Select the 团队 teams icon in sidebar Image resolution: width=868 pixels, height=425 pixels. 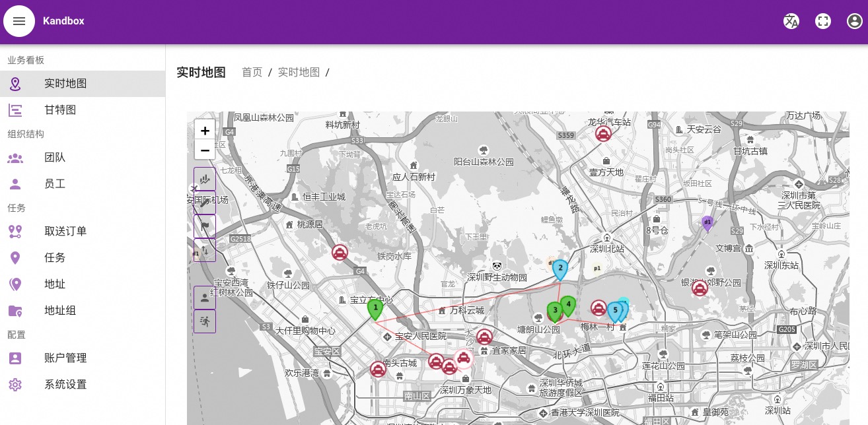pos(15,158)
